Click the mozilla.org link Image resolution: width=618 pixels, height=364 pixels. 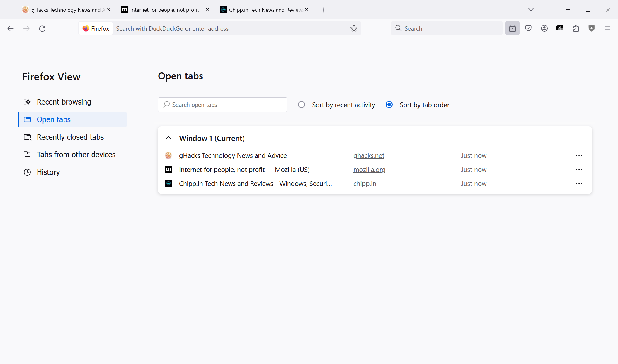[x=369, y=170]
